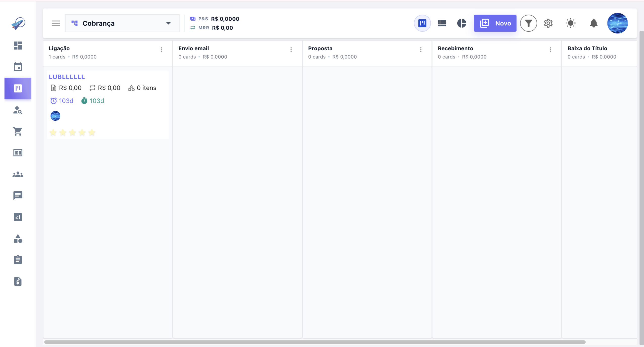Open the person search icon in sidebar

pyautogui.click(x=18, y=110)
